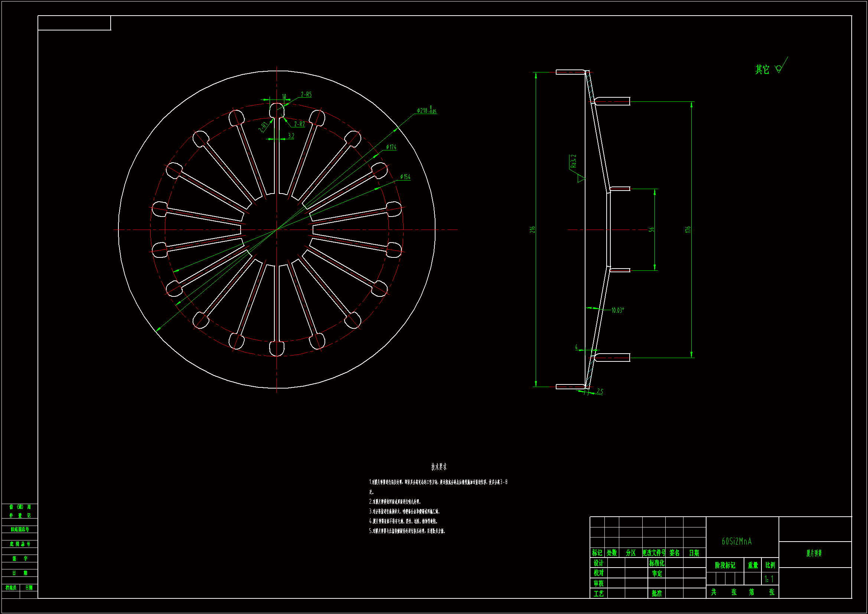Screen dimensions: 868x614
Task: Click the 底图总号 cell in left margin
Action: click(20, 544)
